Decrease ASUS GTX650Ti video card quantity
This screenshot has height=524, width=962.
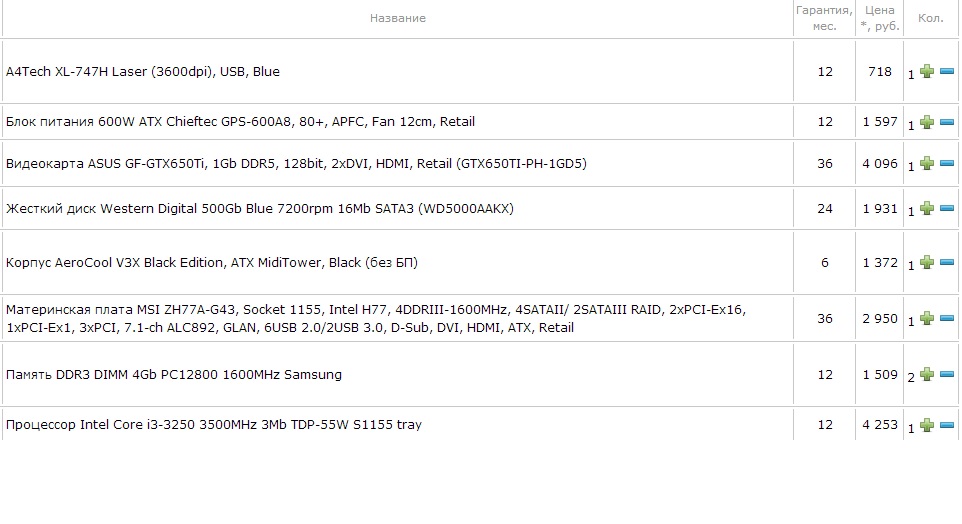(947, 164)
